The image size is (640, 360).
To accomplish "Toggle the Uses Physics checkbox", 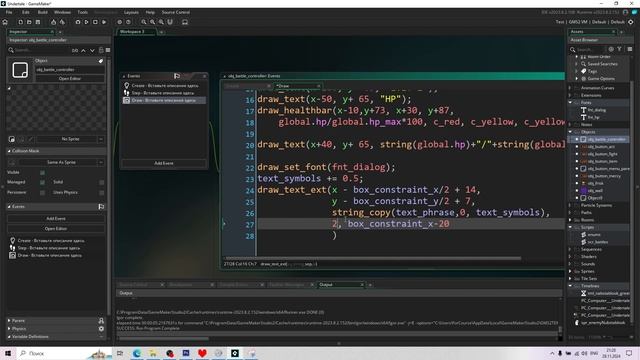I will [102, 192].
